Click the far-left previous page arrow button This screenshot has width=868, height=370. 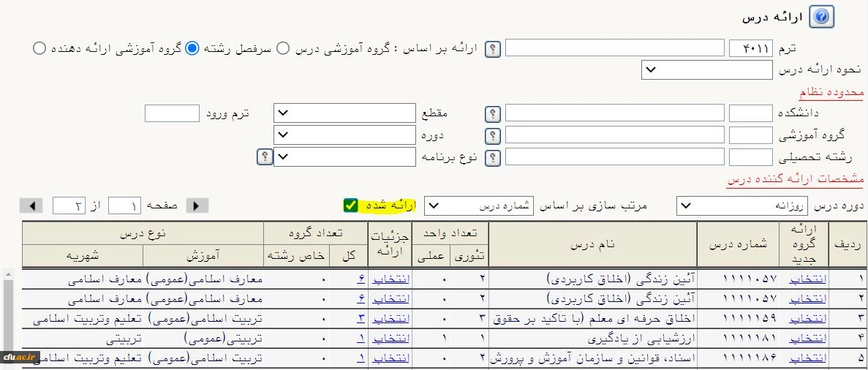31,206
